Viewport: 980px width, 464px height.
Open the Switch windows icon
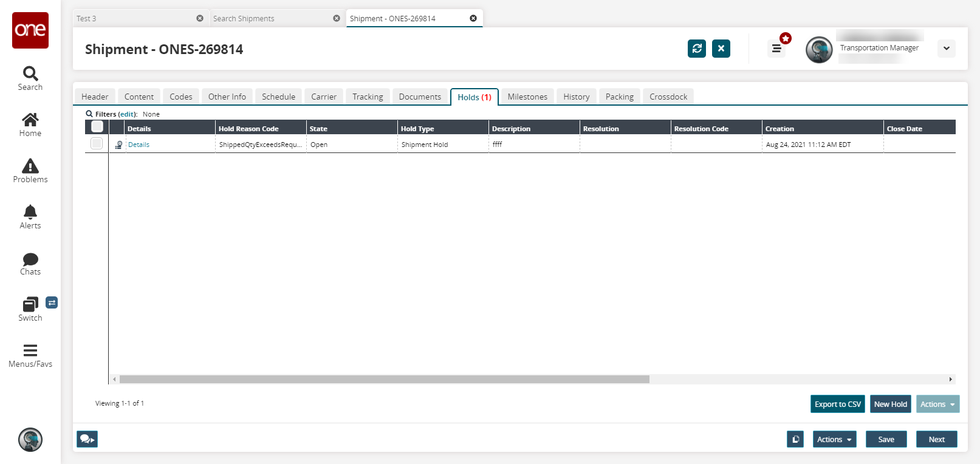[x=30, y=309]
